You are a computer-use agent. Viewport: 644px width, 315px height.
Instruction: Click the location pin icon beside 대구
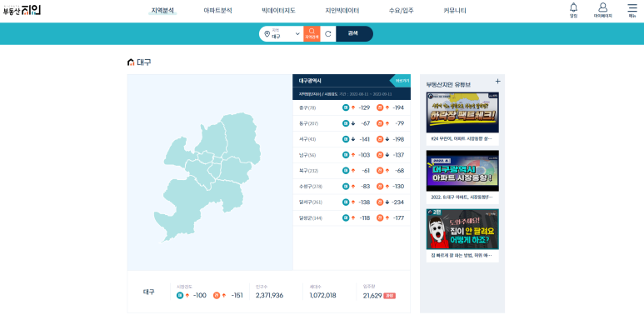(267, 33)
